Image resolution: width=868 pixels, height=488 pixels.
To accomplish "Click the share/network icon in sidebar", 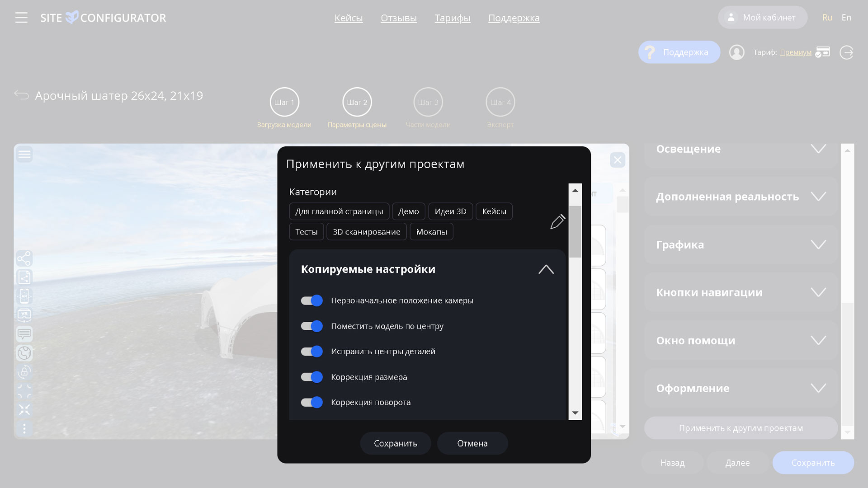I will 24,258.
